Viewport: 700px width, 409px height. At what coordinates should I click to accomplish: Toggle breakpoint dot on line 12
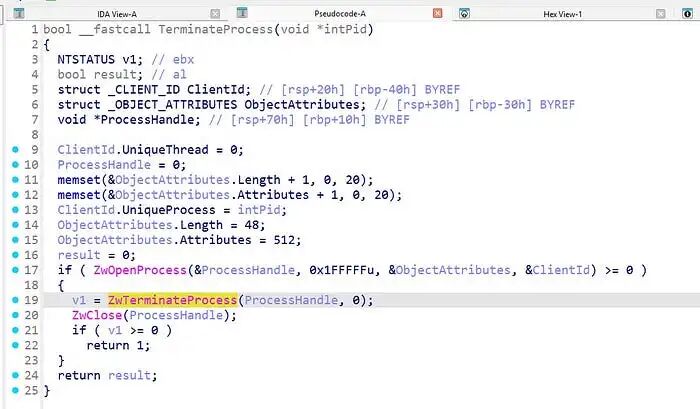click(15, 195)
